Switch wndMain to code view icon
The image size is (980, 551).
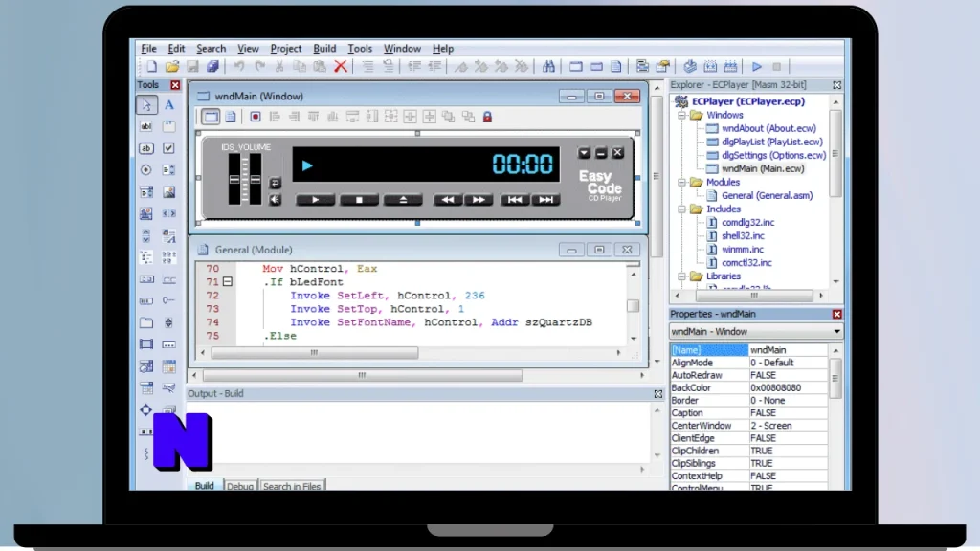pos(231,117)
